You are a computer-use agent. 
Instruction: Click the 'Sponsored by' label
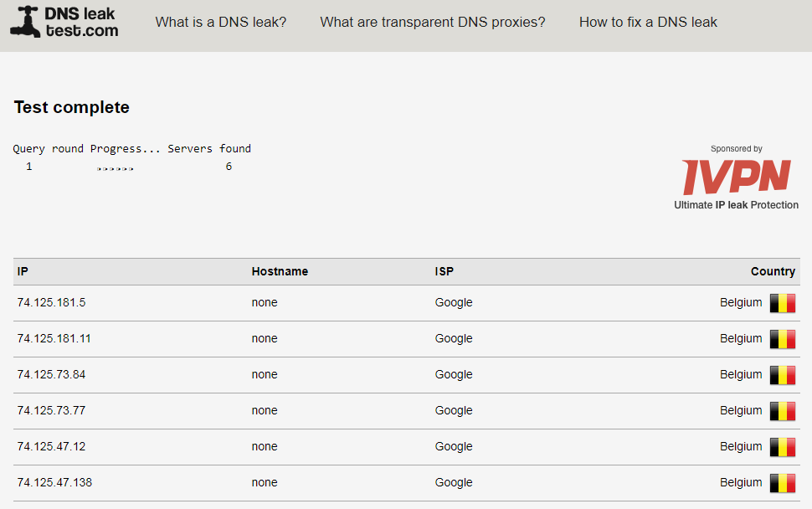737,149
